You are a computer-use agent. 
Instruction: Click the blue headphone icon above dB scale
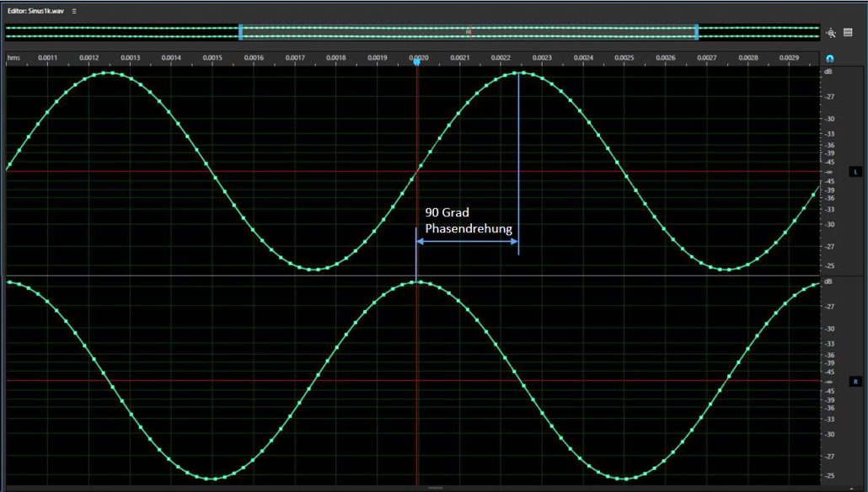coord(830,59)
